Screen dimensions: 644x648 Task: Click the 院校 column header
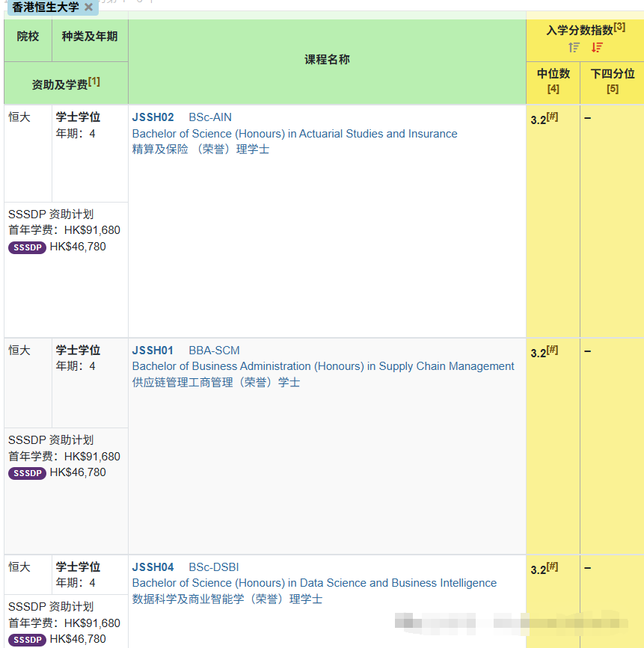pos(28,37)
